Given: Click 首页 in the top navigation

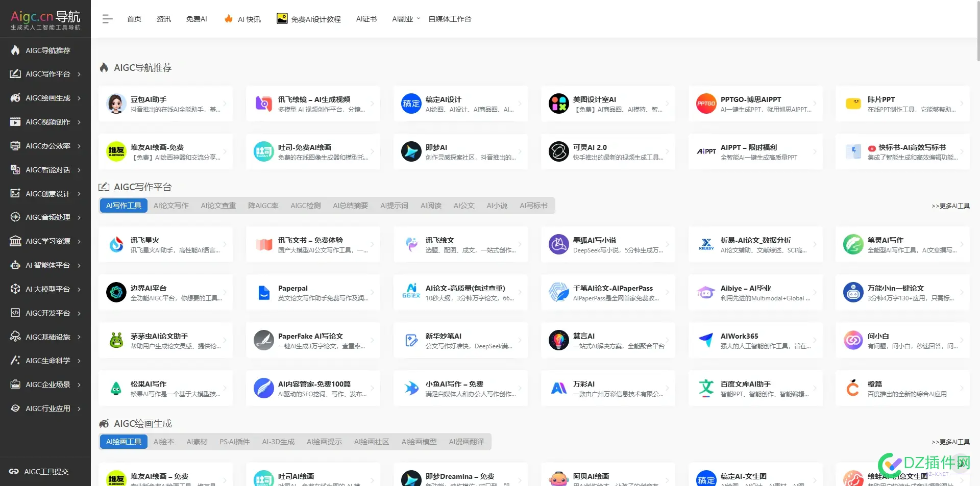Looking at the screenshot, I should (134, 18).
